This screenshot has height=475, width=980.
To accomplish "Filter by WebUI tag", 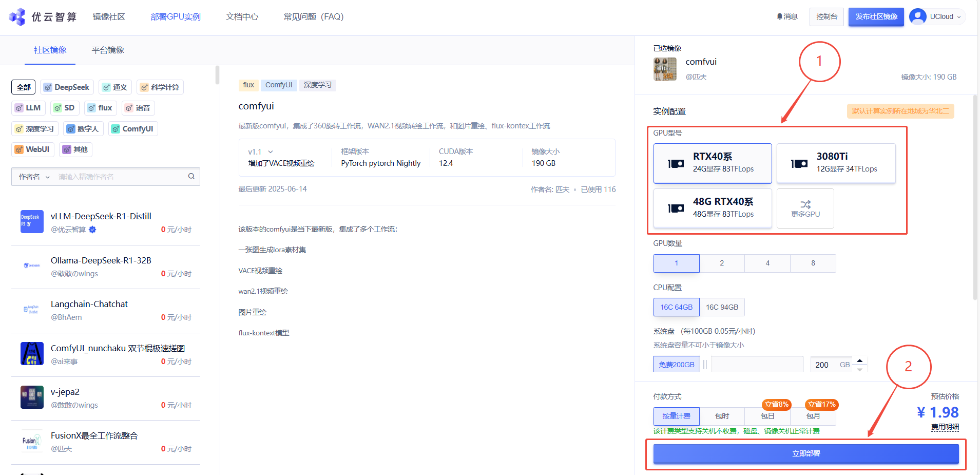I will point(33,149).
